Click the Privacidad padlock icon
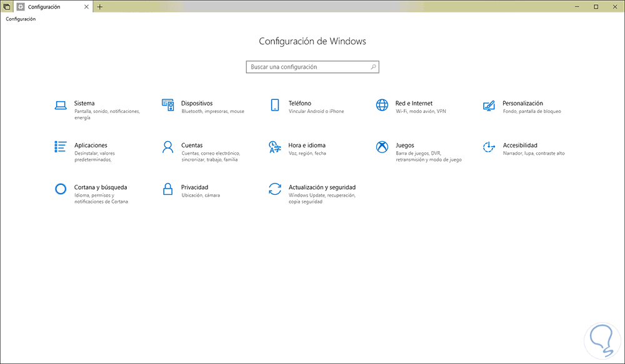This screenshot has width=625, height=364. click(x=167, y=189)
